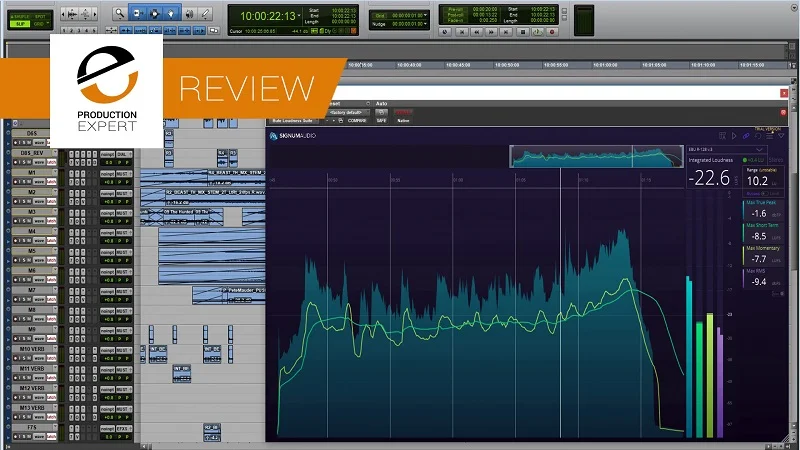This screenshot has width=800, height=450.
Task: Click the grid layout icon in loudness plugin
Action: [722, 136]
